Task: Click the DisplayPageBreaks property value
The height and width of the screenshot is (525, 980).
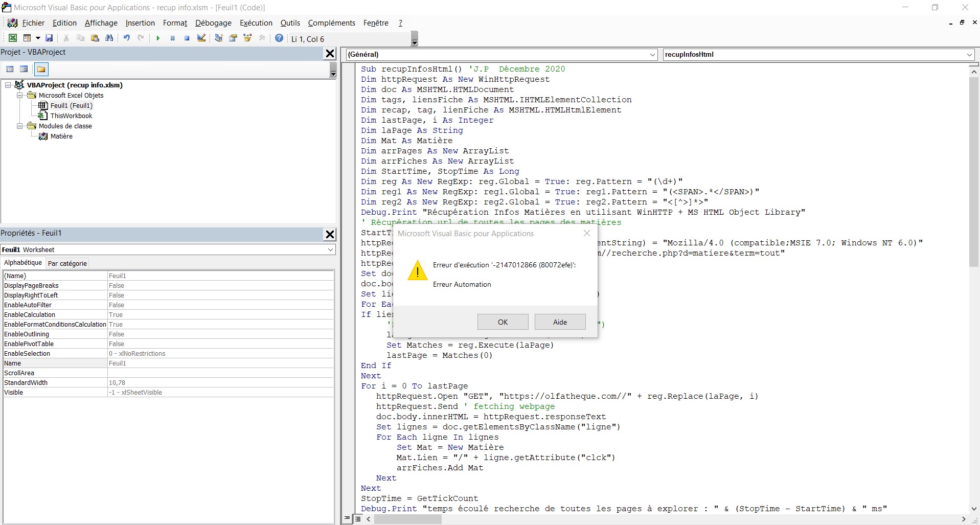Action: [x=220, y=285]
